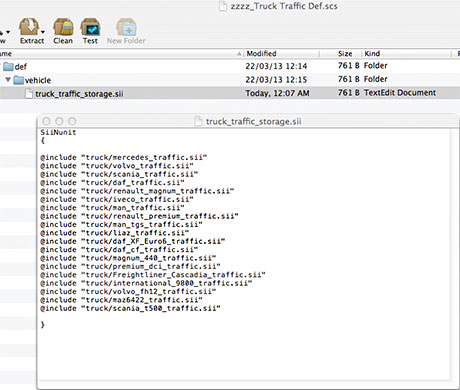The width and height of the screenshot is (460, 390).
Task: Sort by the Size column header
Action: click(x=345, y=54)
